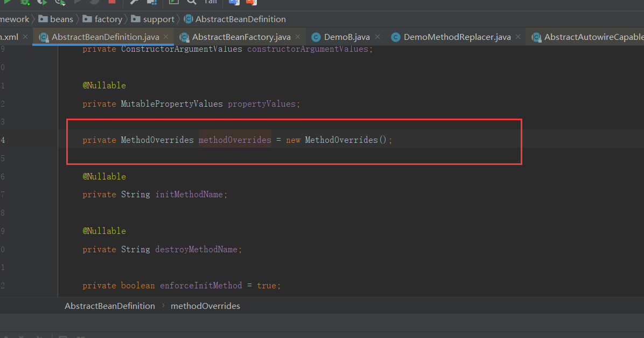Close the DemoMethodReplacer.java tab

tap(519, 37)
